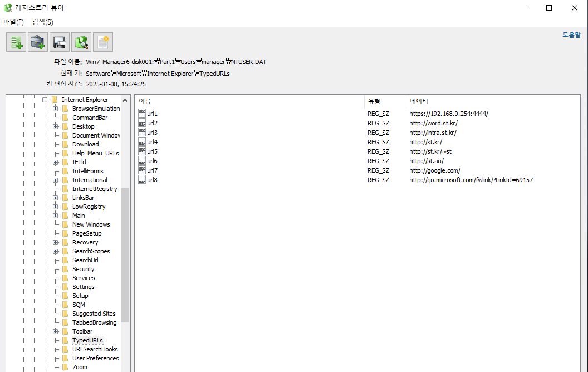Select the User Preferences tree item
This screenshot has height=372, width=588.
pos(96,358)
